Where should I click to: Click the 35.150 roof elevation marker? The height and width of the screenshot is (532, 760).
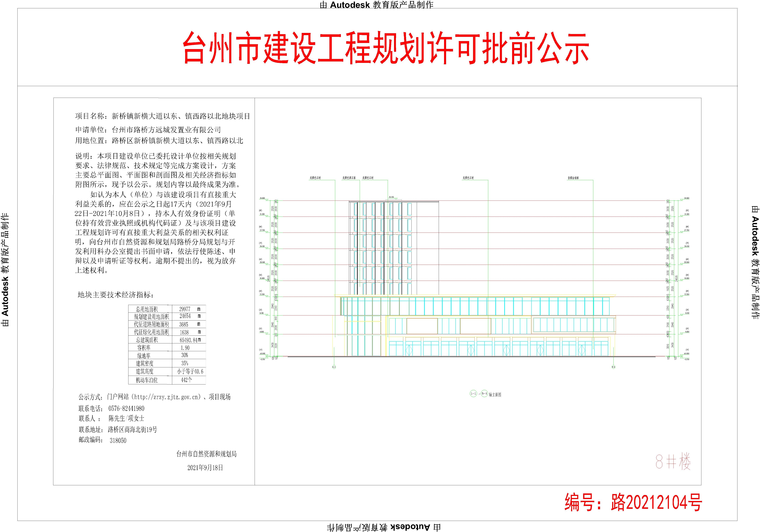coord(391,197)
